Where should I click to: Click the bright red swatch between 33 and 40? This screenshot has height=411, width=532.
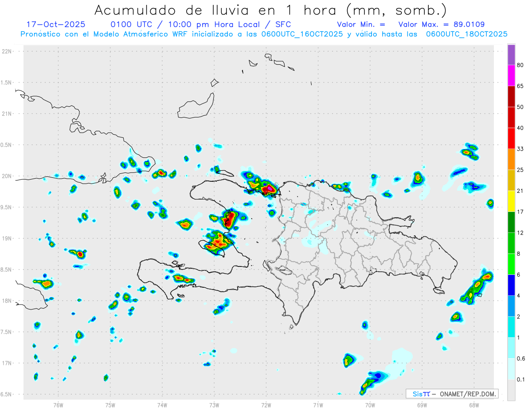(511, 138)
